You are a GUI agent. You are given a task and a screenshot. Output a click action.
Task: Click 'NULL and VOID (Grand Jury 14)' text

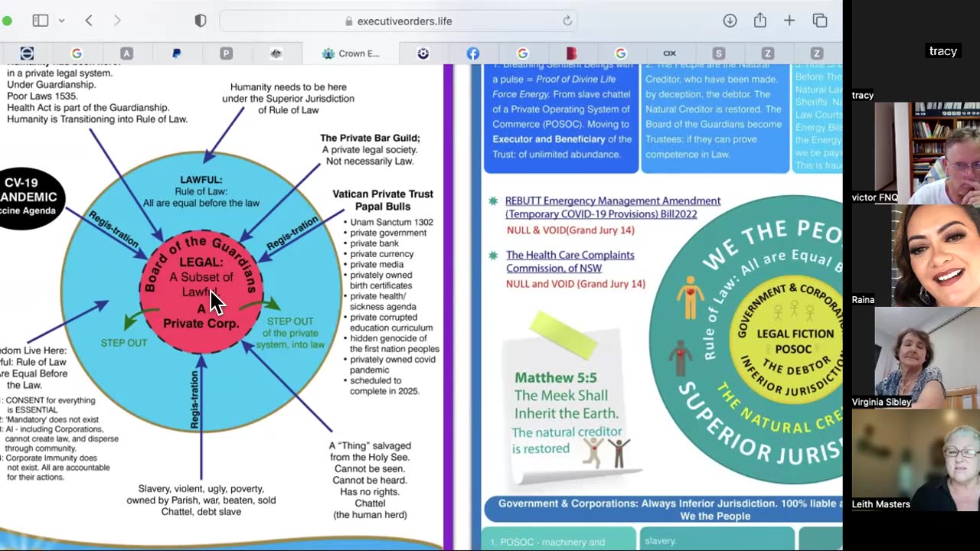[x=576, y=283]
